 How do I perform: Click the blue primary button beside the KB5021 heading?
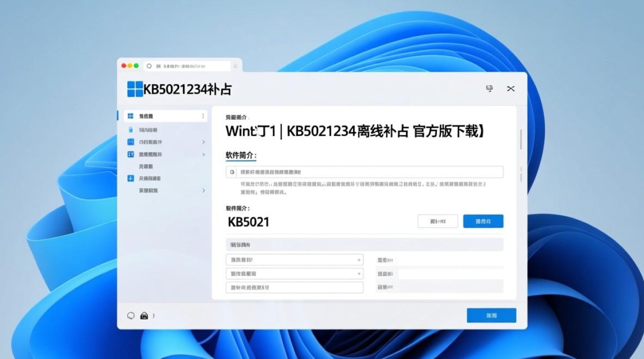(483, 221)
